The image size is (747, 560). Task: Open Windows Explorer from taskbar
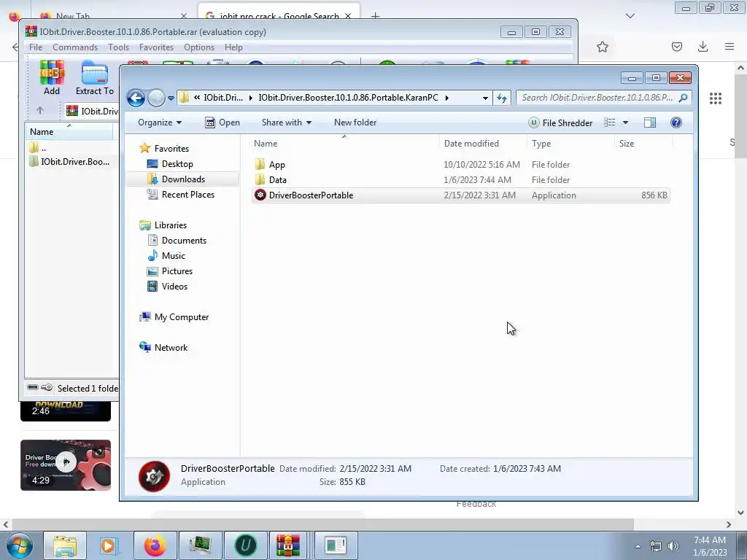65,545
